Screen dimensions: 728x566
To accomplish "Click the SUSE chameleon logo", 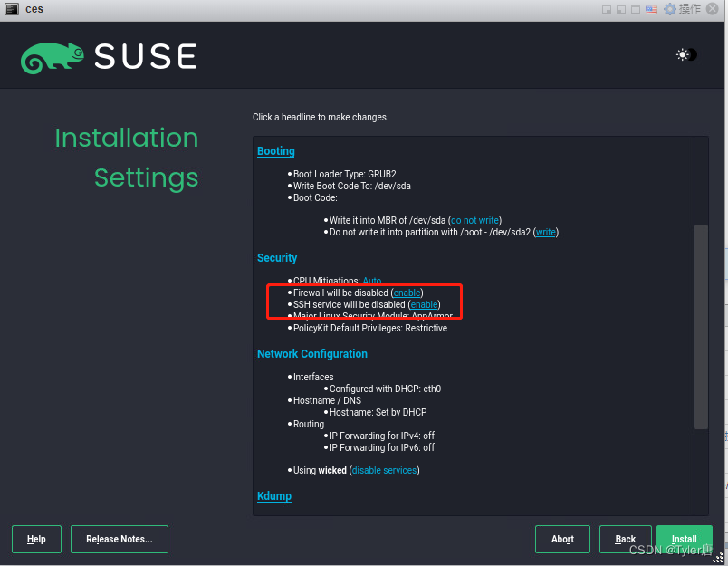I will pyautogui.click(x=50, y=56).
